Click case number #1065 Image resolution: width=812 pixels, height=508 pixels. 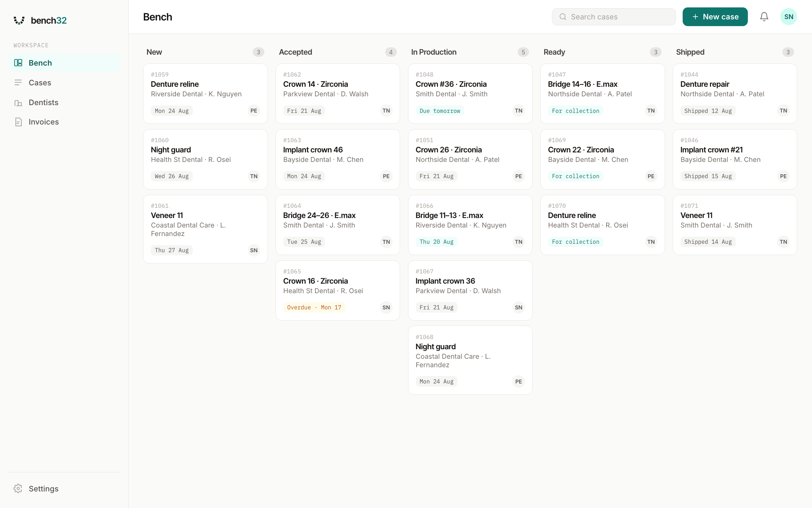coord(292,271)
